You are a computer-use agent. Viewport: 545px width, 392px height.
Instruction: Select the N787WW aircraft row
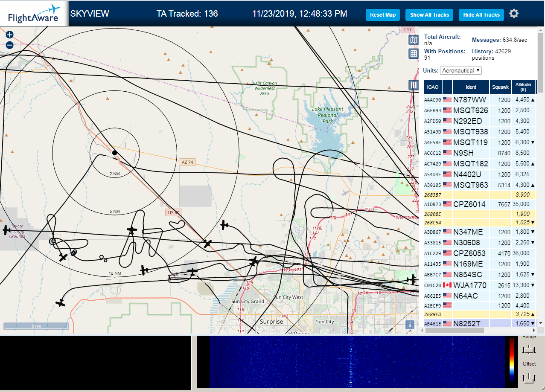(480, 99)
